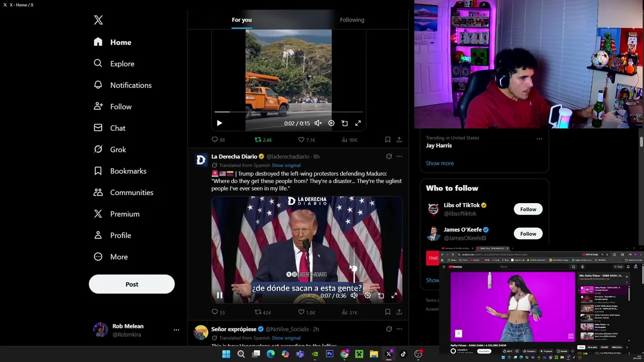Unmute the truck video

click(318, 123)
